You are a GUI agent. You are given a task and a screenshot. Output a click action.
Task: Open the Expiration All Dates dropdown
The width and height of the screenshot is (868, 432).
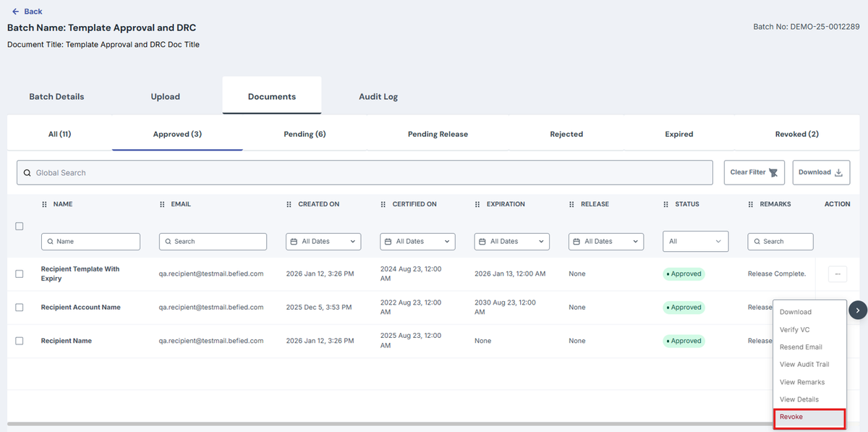(x=511, y=242)
